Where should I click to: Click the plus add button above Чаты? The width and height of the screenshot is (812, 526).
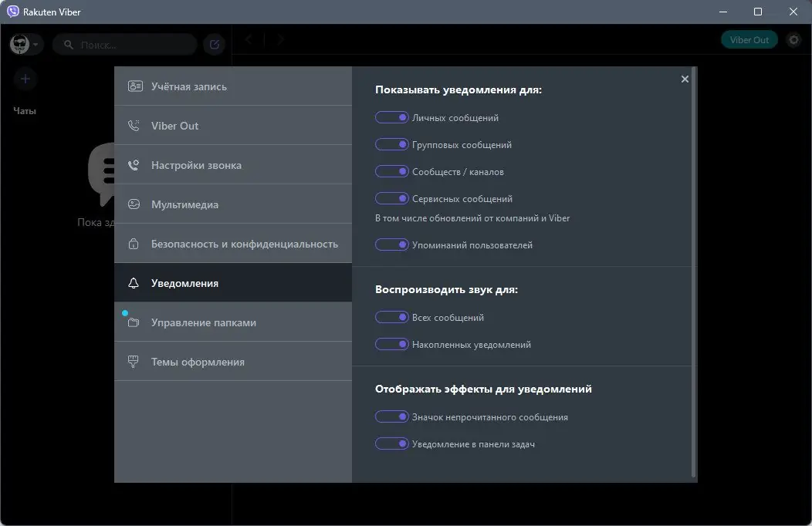[x=25, y=79]
